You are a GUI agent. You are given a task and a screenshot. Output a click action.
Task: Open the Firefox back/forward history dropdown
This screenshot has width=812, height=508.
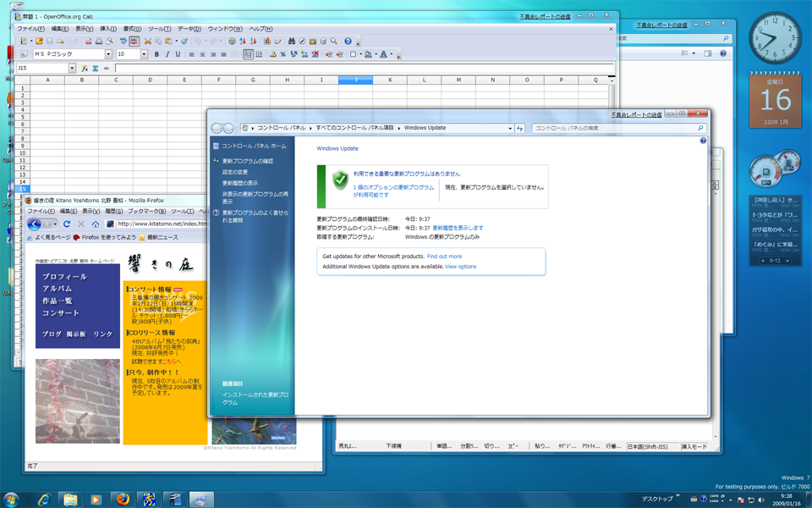point(55,224)
